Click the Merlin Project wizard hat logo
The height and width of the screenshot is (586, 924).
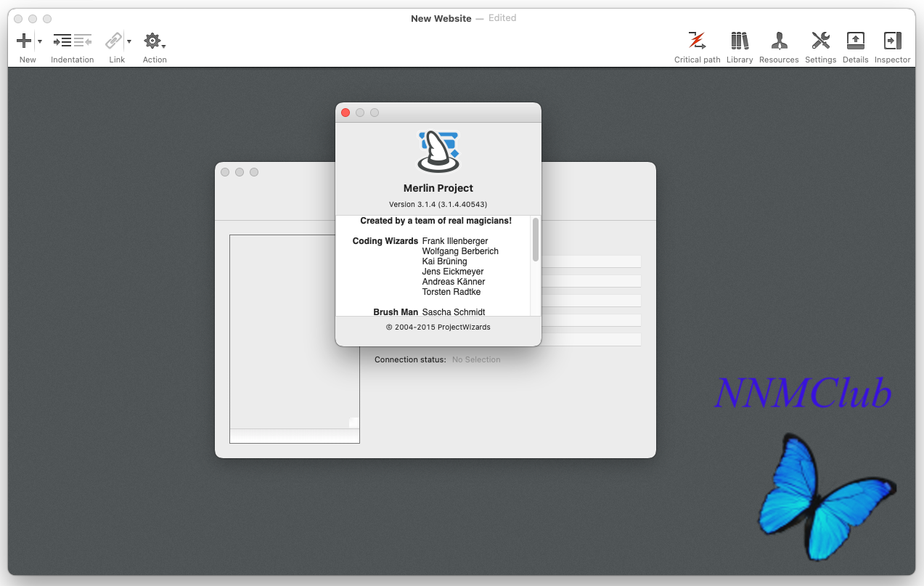438,151
